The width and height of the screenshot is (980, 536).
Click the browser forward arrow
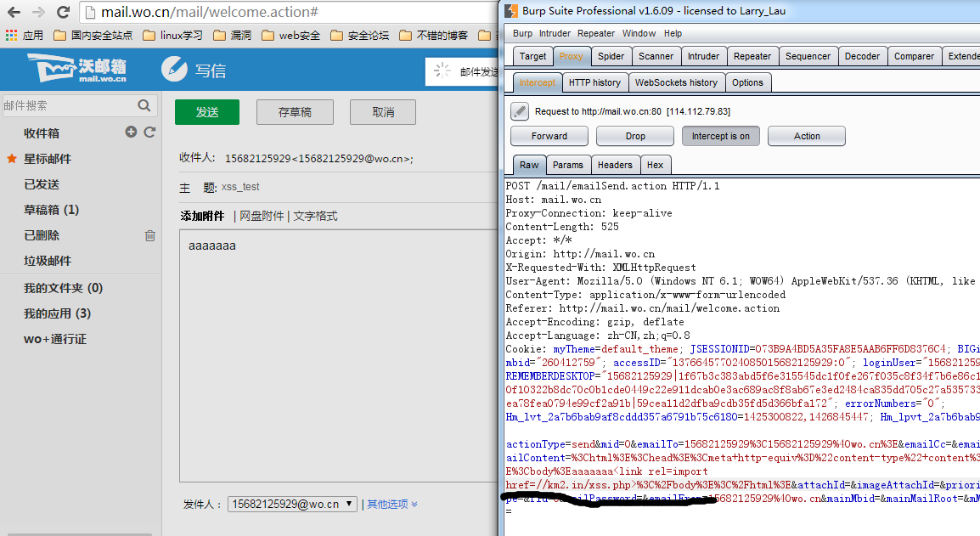(38, 12)
